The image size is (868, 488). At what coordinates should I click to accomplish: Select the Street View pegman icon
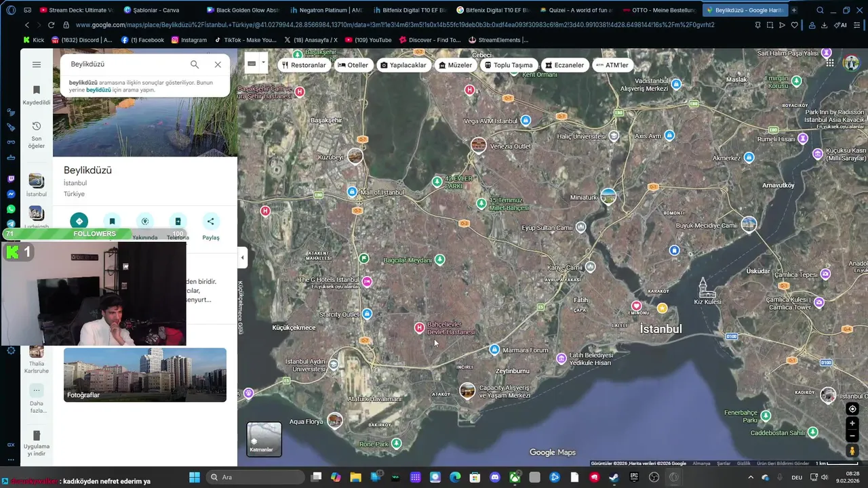[852, 451]
